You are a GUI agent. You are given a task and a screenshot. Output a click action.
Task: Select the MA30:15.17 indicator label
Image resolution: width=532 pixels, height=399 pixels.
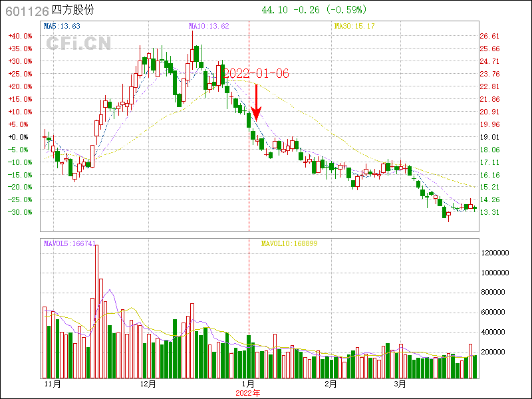pos(354,27)
